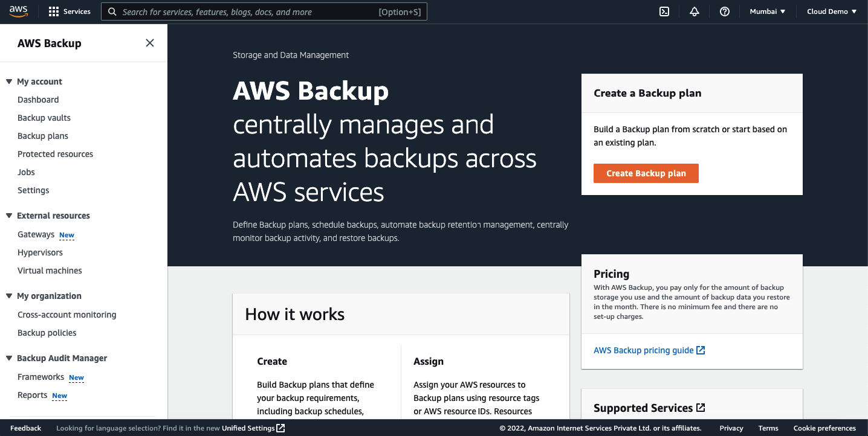Click the New badge beside Gateways
Viewport: 868px width, 436px height.
[66, 235]
